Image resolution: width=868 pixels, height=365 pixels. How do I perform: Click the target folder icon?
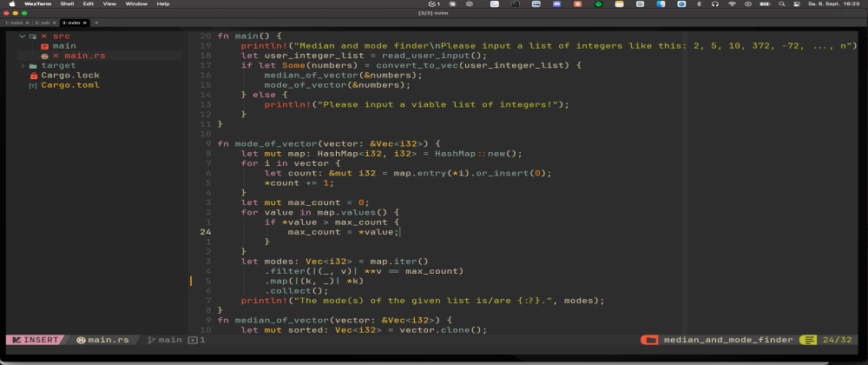33,65
